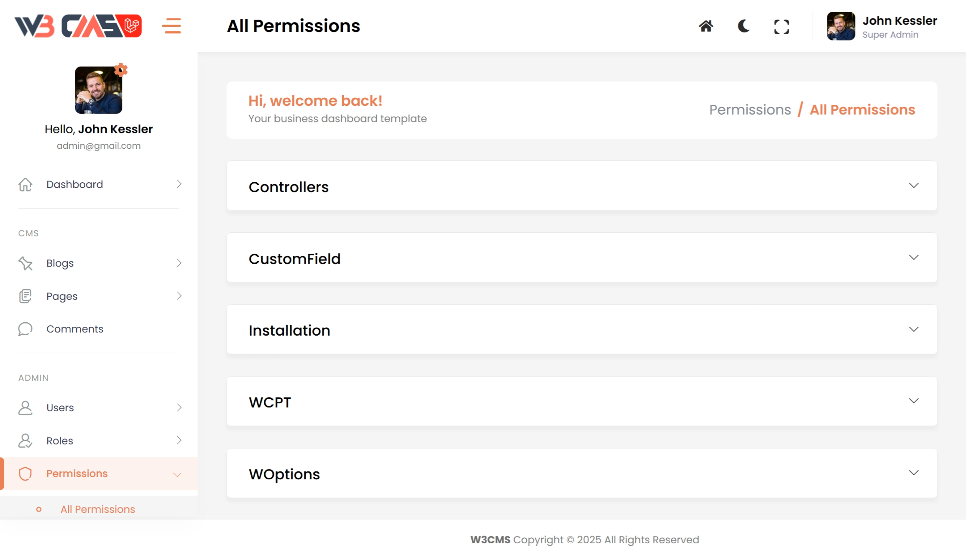Viewport: 966px width, 560px height.
Task: Toggle dark mode with moon icon
Action: click(x=744, y=26)
